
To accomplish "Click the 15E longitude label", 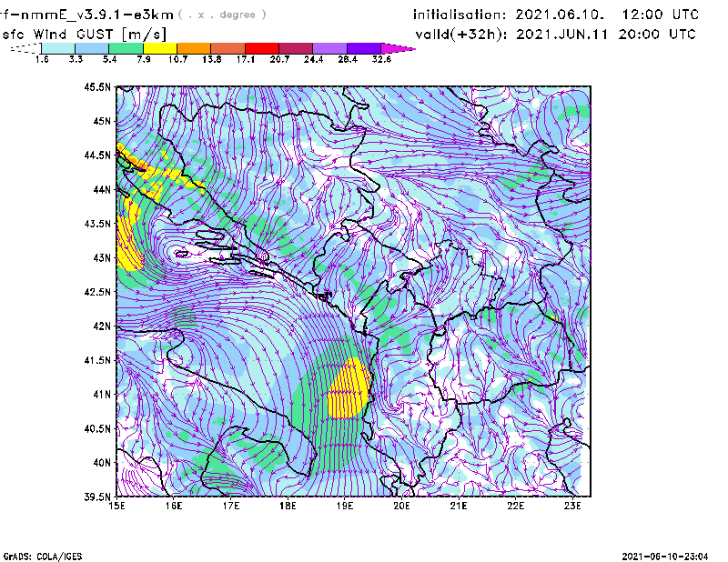I will coord(116,506).
